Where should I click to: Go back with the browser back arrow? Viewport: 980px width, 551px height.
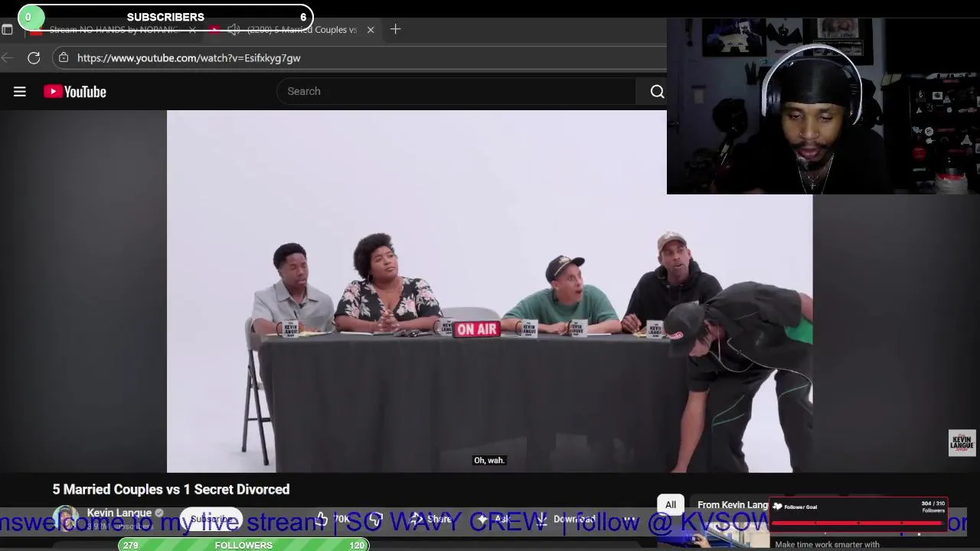pyautogui.click(x=8, y=58)
